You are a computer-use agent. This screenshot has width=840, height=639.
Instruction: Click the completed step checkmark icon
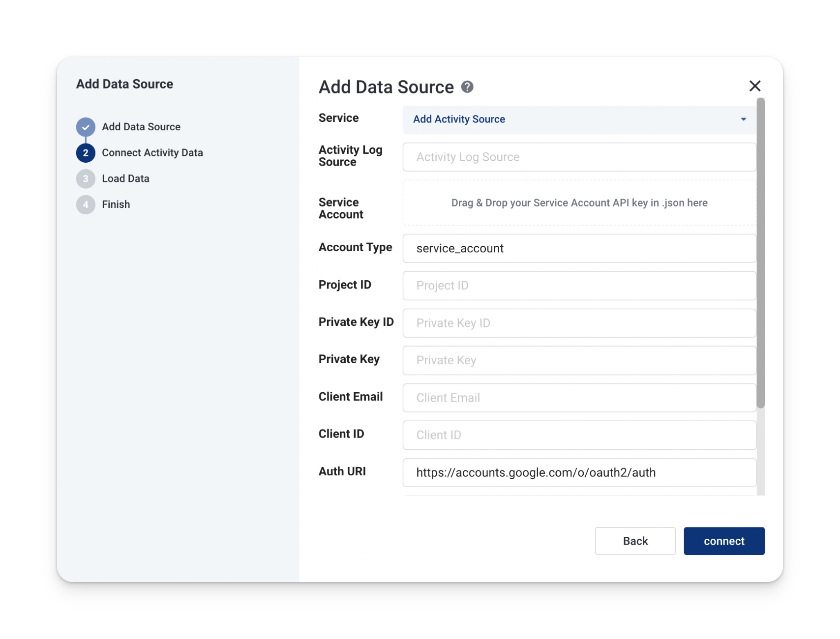click(86, 127)
